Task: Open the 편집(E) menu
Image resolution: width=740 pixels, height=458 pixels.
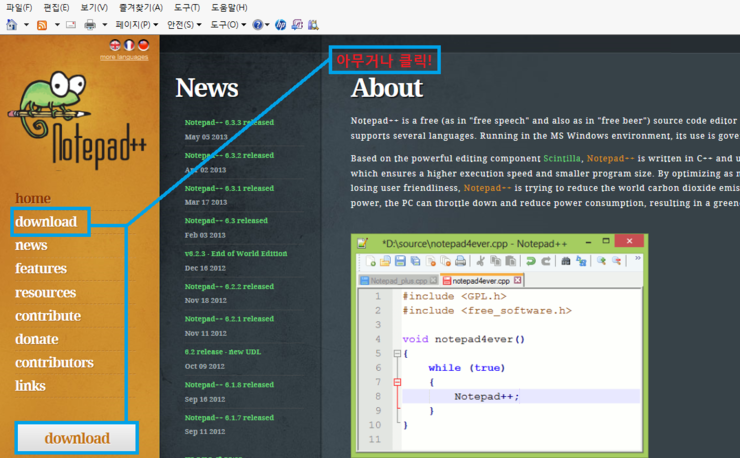Action: click(56, 8)
